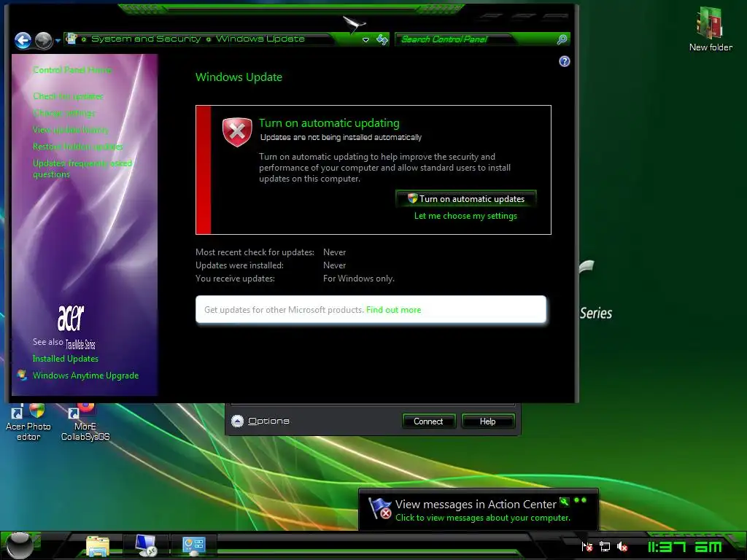Click the grey Forward arrow button
Viewport: 747px width, 560px height.
[43, 41]
